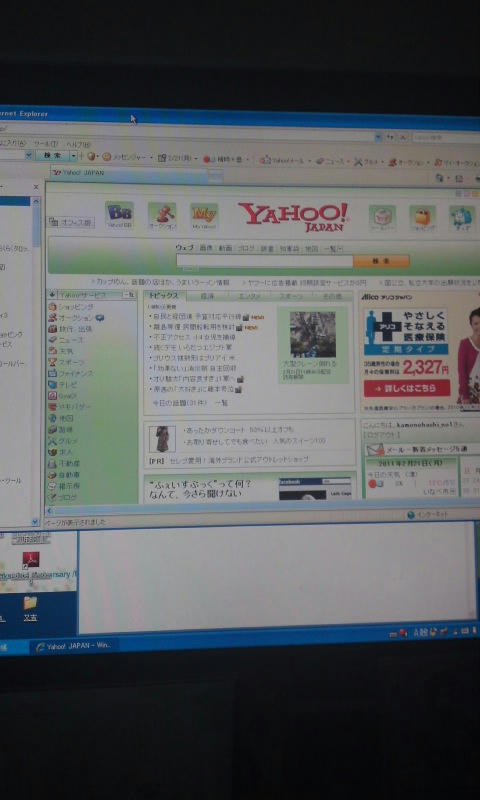Open the Tools menu in the menu bar
Screen dimensions: 480x800
click(45, 144)
